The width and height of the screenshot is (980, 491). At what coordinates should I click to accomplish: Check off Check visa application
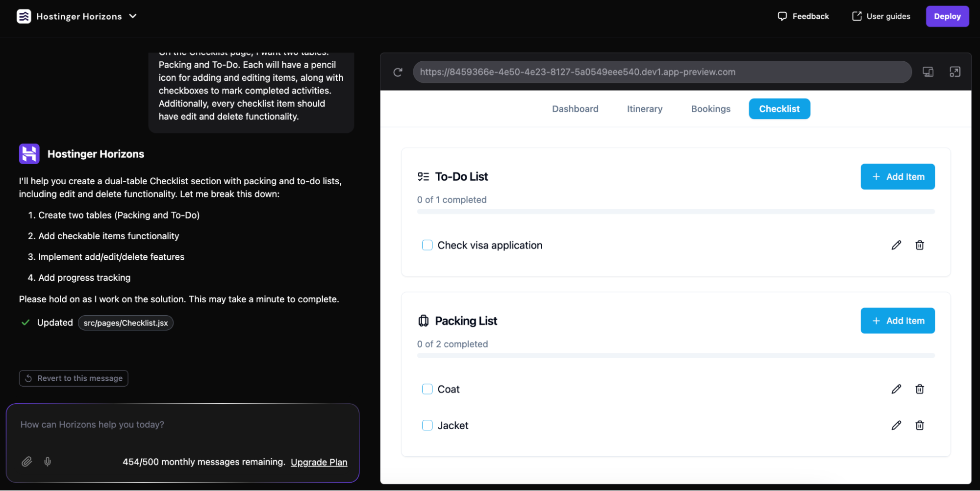pos(427,245)
